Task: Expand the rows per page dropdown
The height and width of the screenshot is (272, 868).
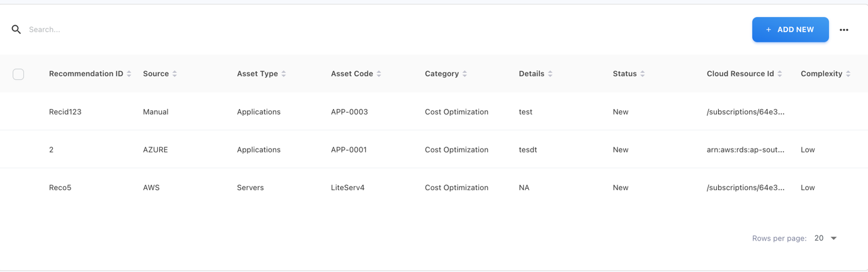Action: [x=825, y=238]
